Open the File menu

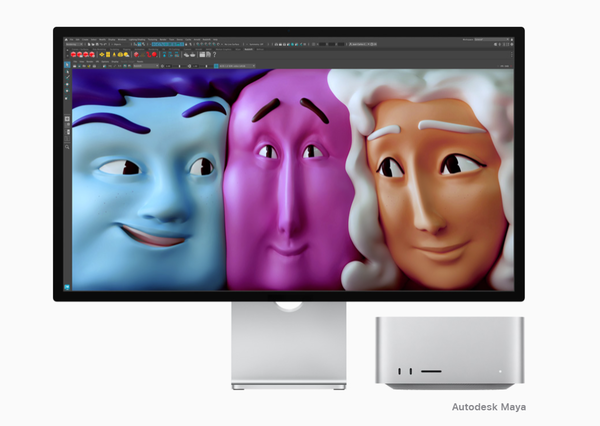coord(71,39)
